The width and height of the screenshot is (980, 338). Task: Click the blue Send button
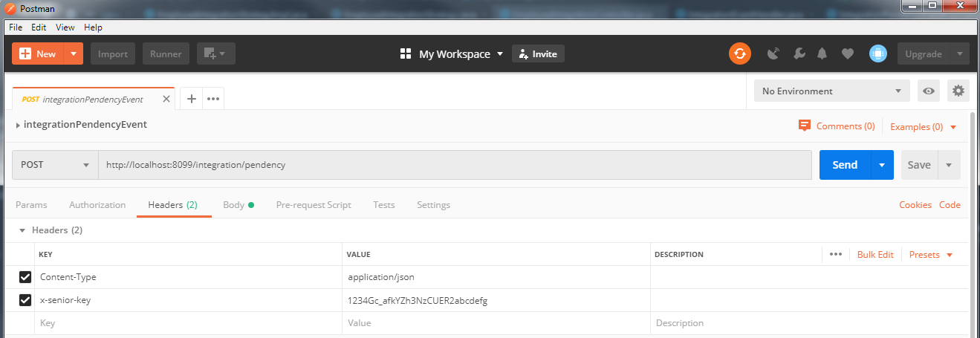(845, 165)
